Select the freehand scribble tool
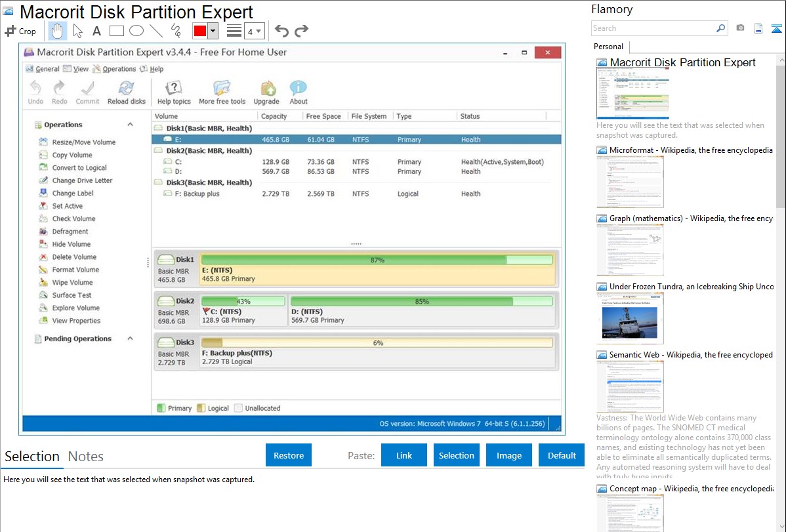786x532 pixels. tap(176, 31)
